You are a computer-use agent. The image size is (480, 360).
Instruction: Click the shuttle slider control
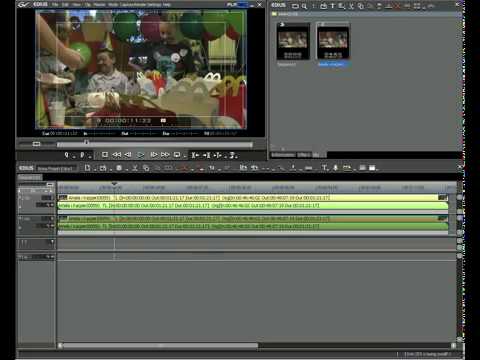coord(36,144)
